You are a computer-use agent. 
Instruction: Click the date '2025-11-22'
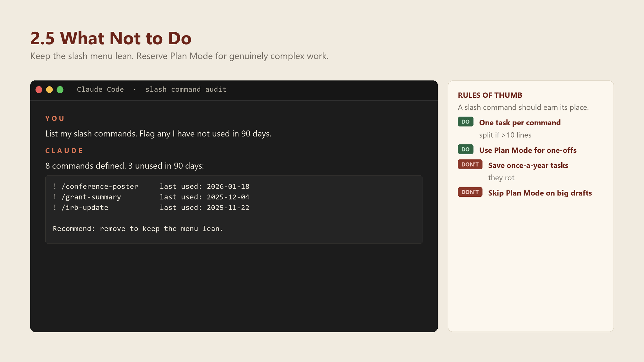[x=228, y=208]
